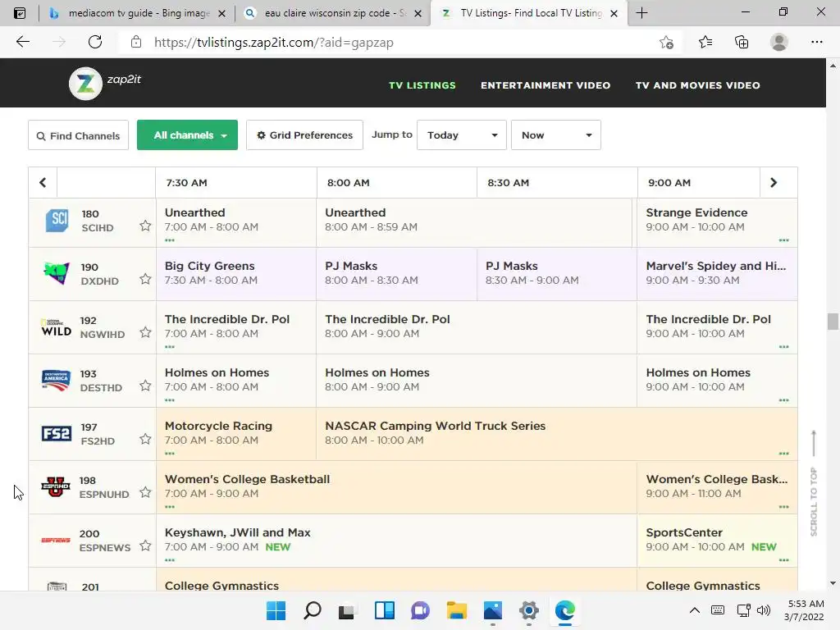Open the FS2 channel logo
The height and width of the screenshot is (630, 840).
coord(57,433)
